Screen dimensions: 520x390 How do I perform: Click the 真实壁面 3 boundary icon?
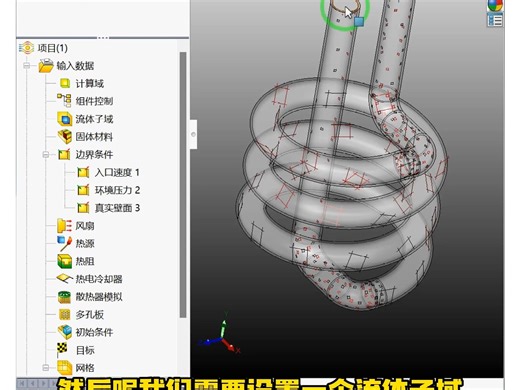click(x=83, y=208)
